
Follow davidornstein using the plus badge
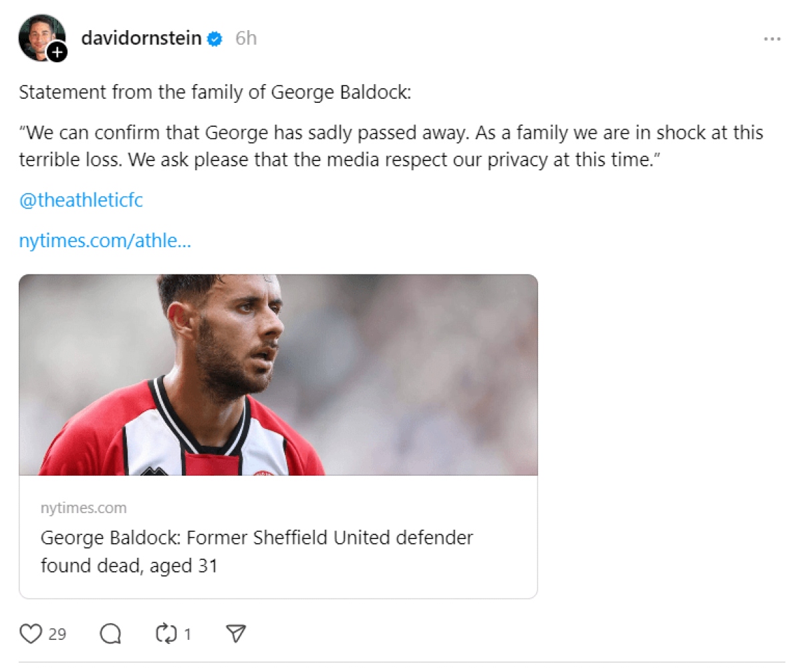57,52
